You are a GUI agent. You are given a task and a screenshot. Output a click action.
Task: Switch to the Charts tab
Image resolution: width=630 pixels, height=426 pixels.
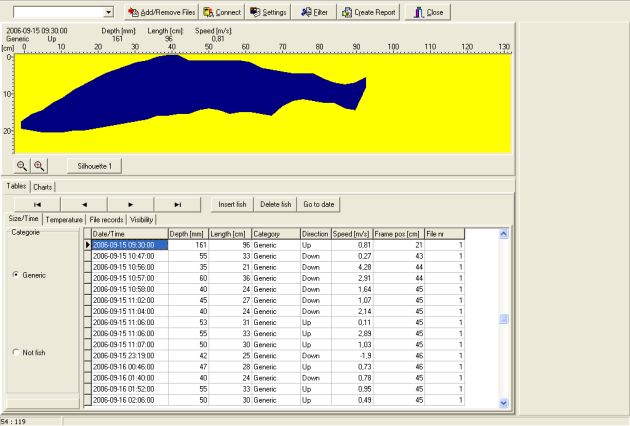tap(43, 187)
